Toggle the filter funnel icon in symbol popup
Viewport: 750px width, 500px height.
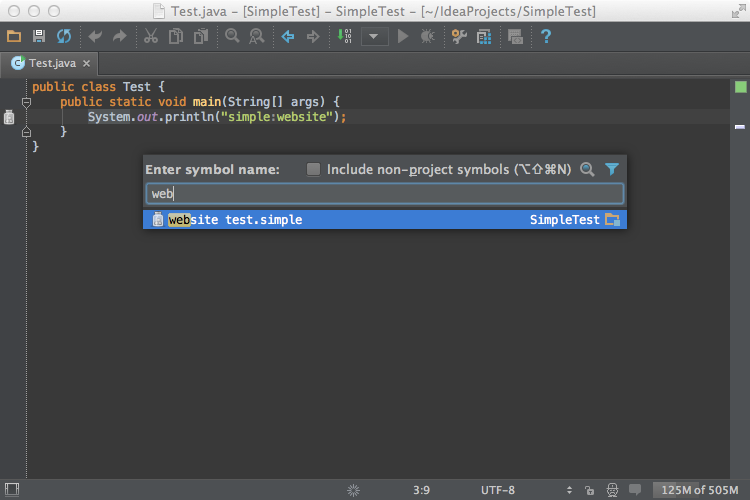point(613,170)
